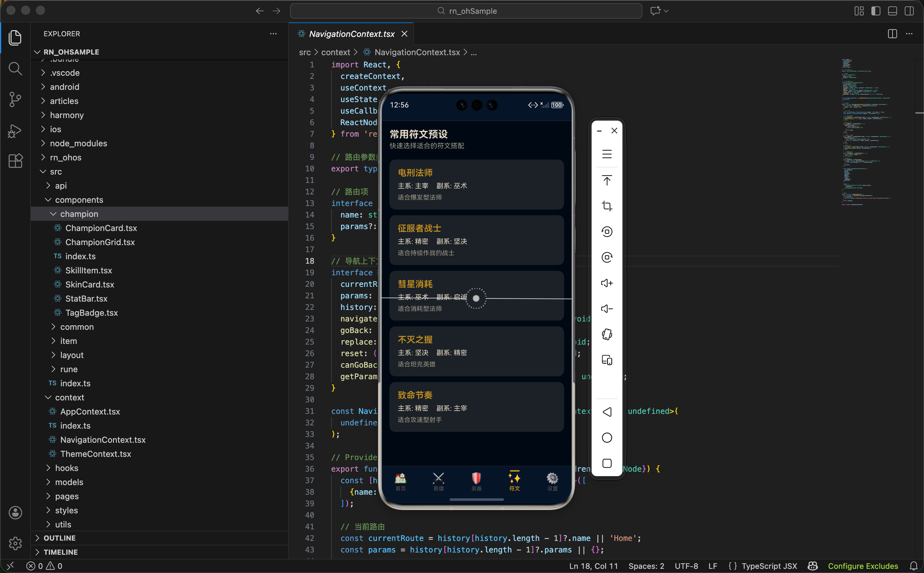This screenshot has height=573, width=924.
Task: Toggle the bottom panel visibility
Action: pos(892,11)
